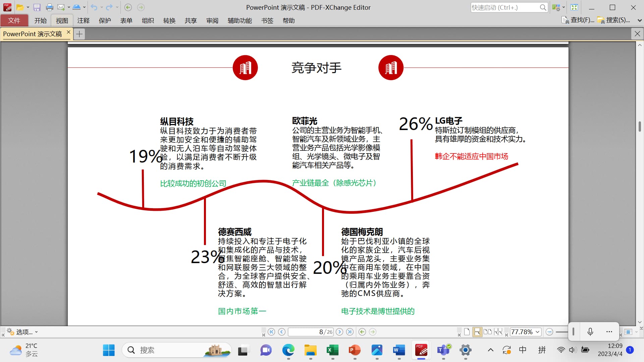Expand the open folder dropdown arrow
Screen dimensions: 644x362
point(28,7)
